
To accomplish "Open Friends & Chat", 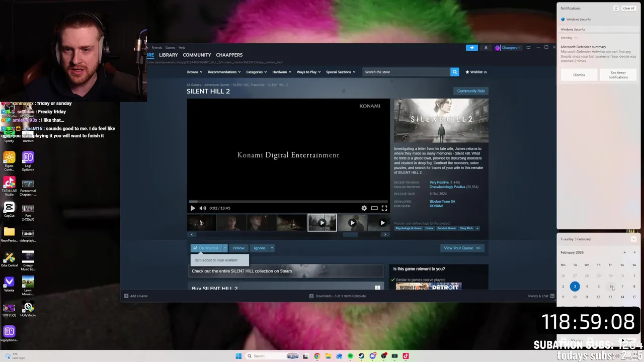I will pyautogui.click(x=540, y=296).
